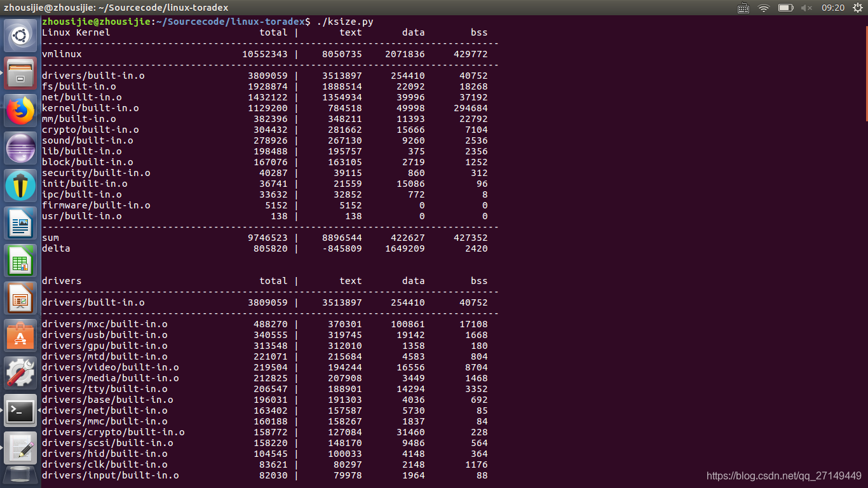This screenshot has height=488, width=868.
Task: Open the battery status indicator
Action: point(786,8)
